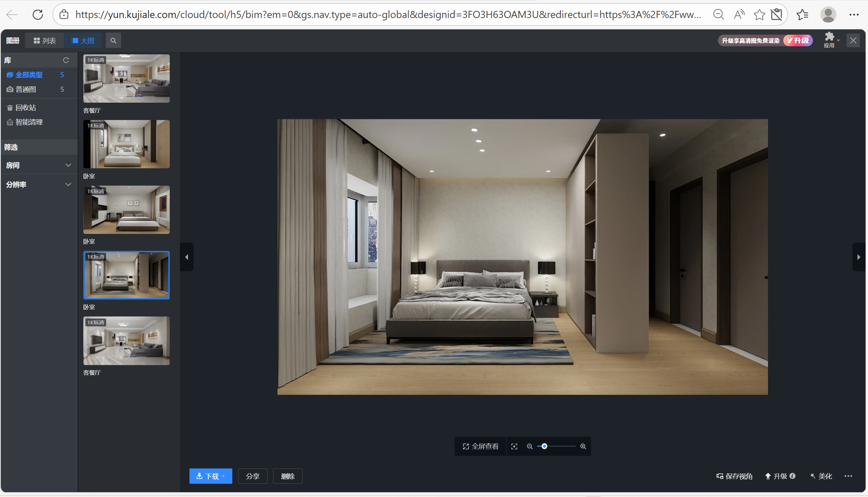Open the 下载 download dropdown arrow
The width and height of the screenshot is (868, 497).
(x=224, y=476)
